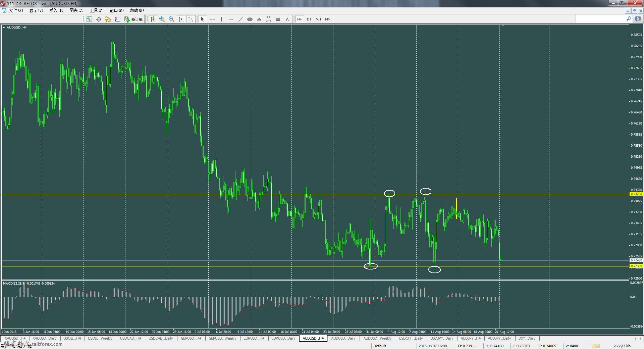The width and height of the screenshot is (644, 349).
Task: Select the horizontal line drawing tool
Action: click(231, 19)
